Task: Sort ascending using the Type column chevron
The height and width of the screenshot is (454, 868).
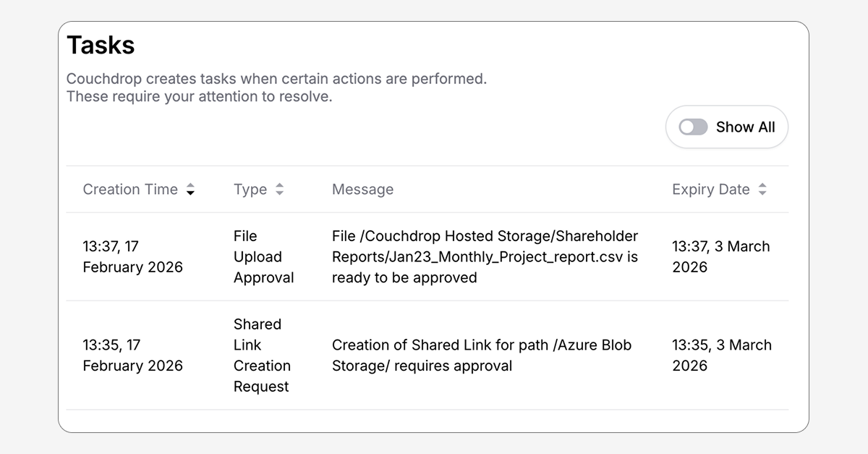Action: pyautogui.click(x=281, y=185)
